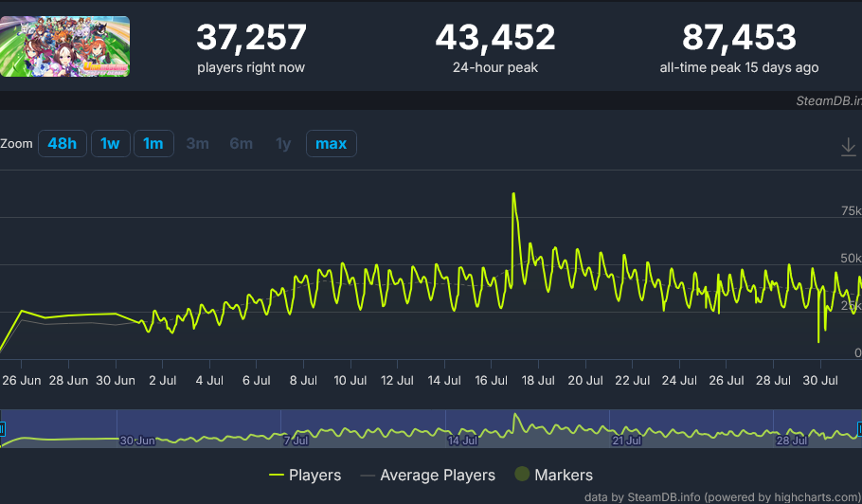Switch zoom to 1m

tap(153, 144)
